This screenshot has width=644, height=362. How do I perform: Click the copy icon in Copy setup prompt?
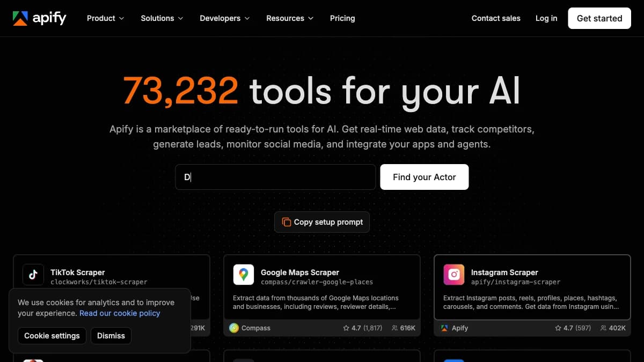287,222
